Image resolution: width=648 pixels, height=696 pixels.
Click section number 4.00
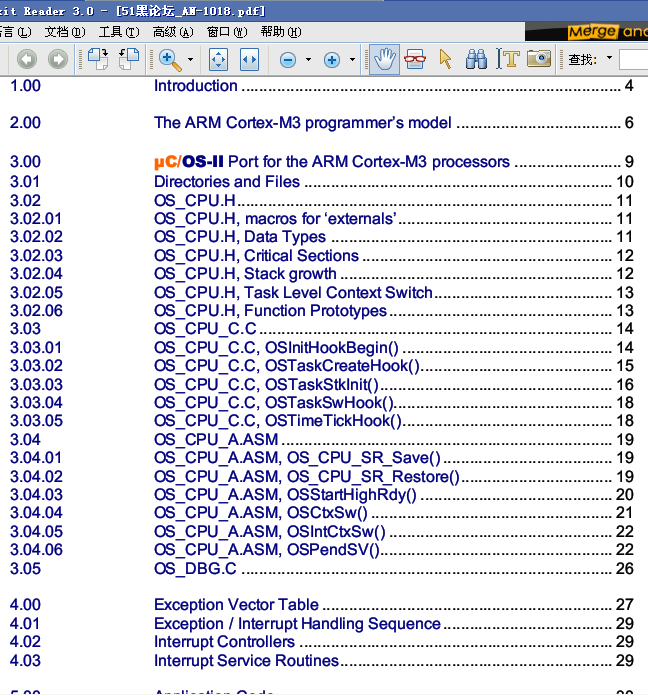pos(25,605)
